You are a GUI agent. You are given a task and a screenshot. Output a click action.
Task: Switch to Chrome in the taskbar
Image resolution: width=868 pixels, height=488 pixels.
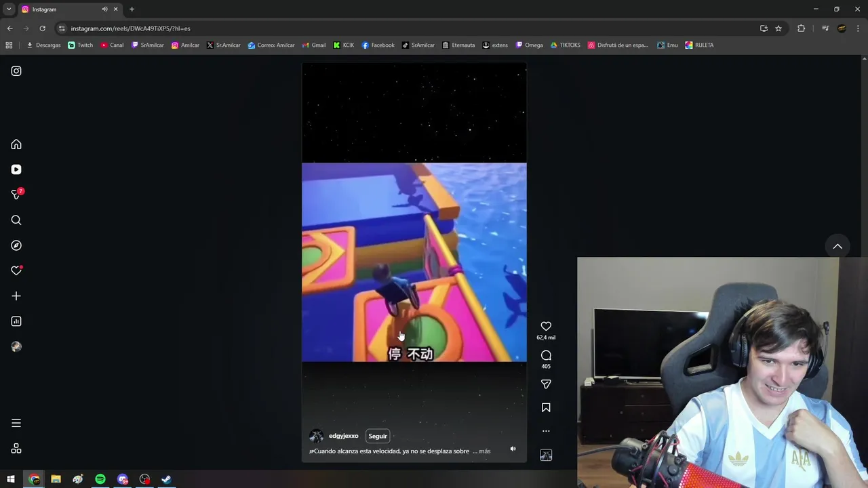pos(34,479)
